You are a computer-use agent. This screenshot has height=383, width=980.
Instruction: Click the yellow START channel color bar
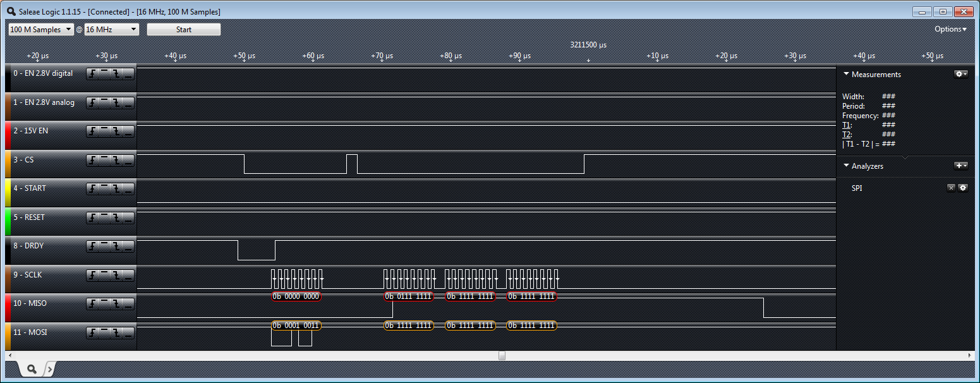tap(8, 192)
